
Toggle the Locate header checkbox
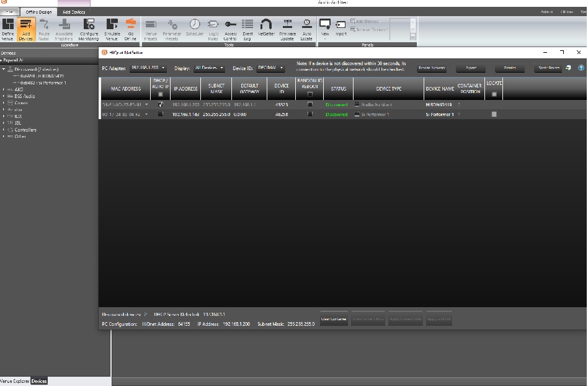pos(494,94)
